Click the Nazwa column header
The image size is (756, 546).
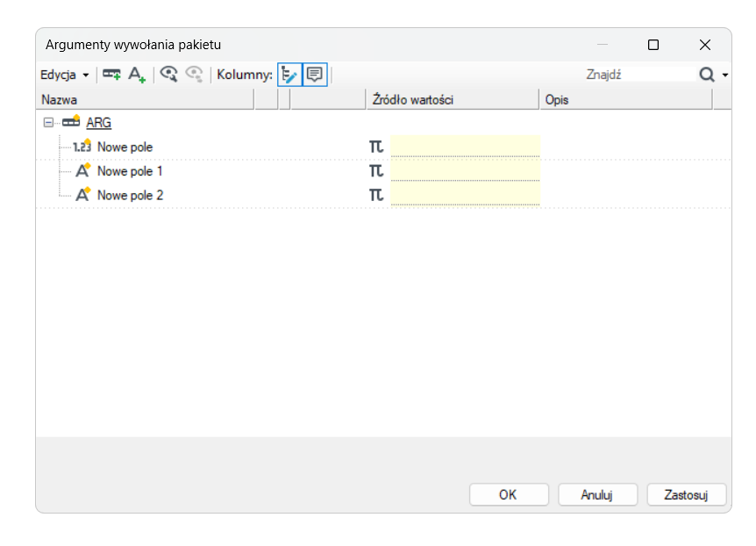click(x=145, y=100)
